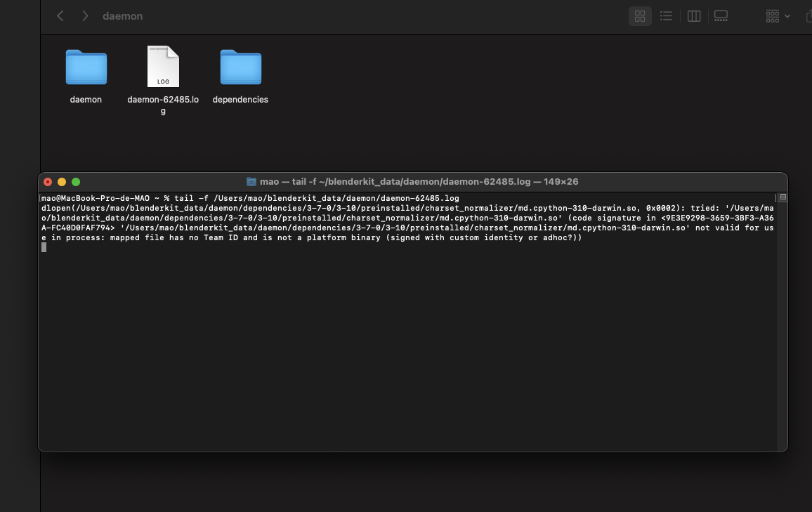The width and height of the screenshot is (812, 512).
Task: Switch Finder to icon view
Action: point(640,15)
